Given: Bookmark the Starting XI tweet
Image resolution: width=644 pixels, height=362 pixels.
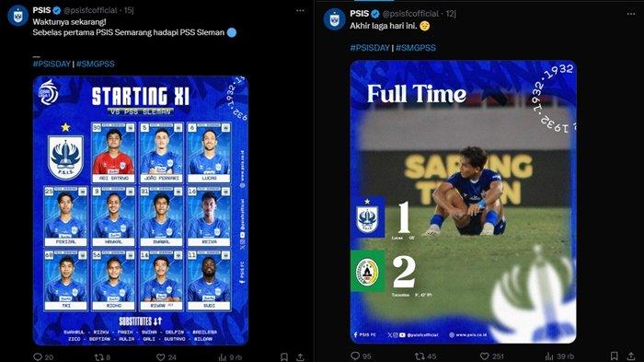Looking at the screenshot, I should [x=283, y=356].
